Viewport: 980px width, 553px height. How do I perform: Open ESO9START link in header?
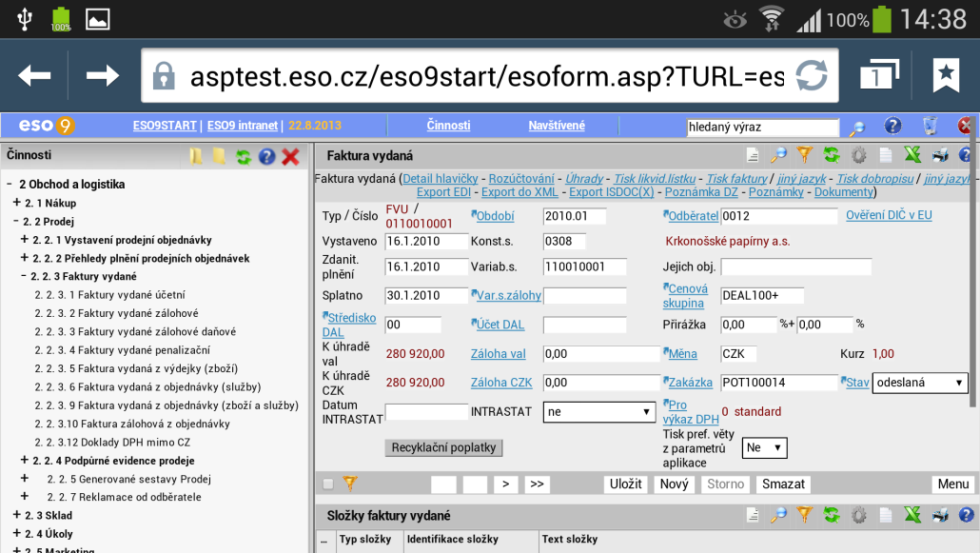[x=165, y=126]
